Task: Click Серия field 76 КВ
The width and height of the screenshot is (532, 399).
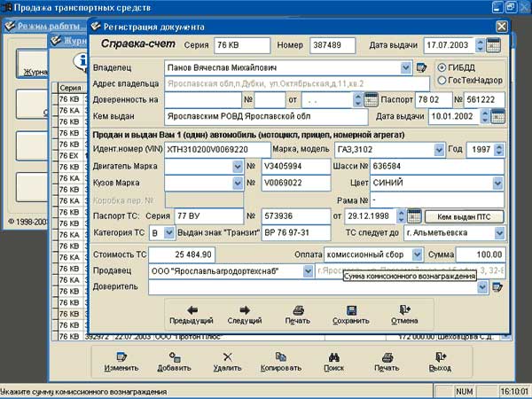Action: click(242, 45)
